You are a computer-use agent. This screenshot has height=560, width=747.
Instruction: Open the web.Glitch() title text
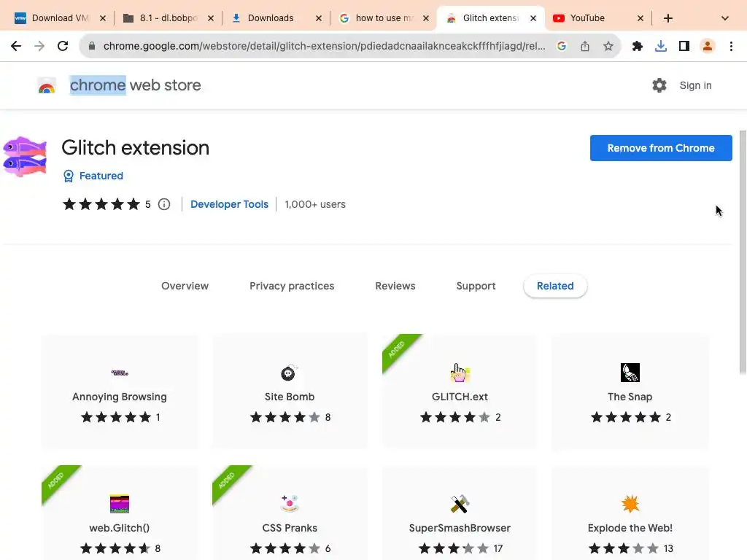point(120,528)
